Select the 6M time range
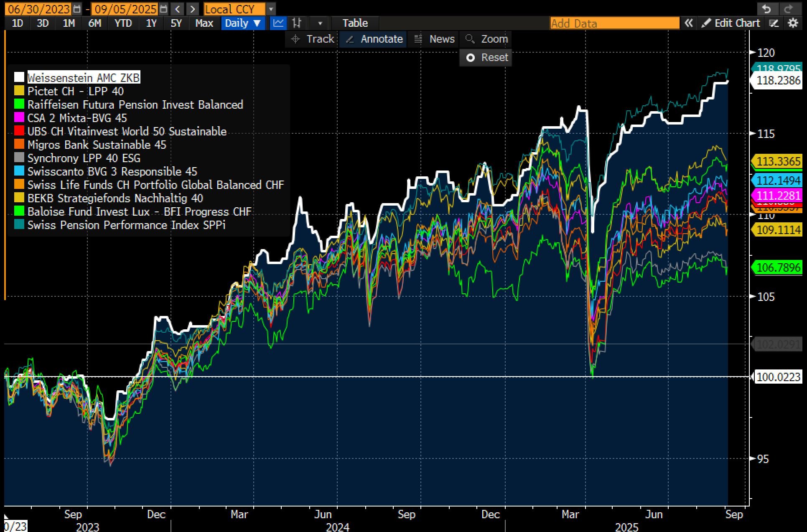 click(95, 23)
